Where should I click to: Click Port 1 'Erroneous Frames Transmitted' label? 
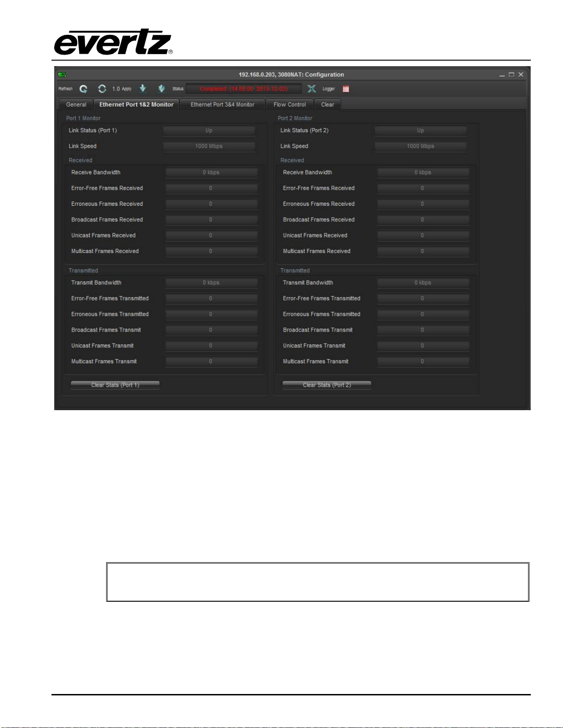click(x=110, y=314)
